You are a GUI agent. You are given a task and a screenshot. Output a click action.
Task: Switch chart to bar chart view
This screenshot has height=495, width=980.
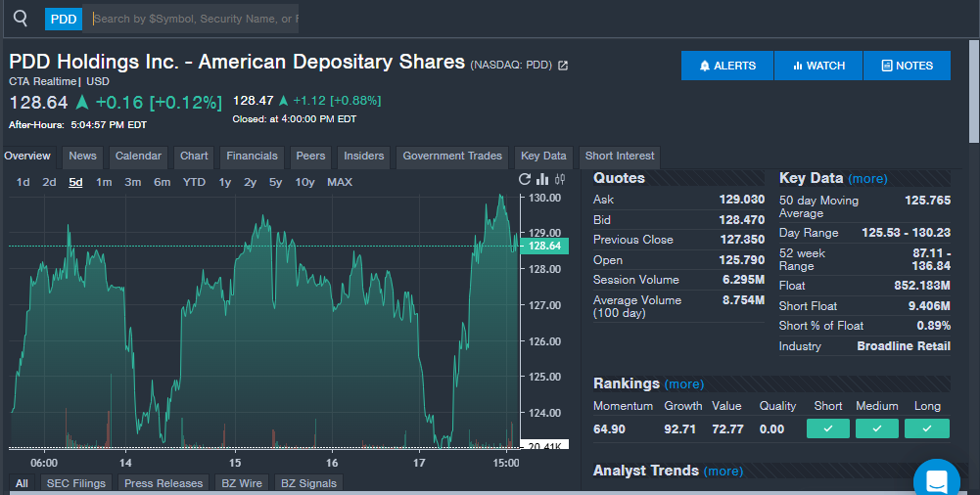click(542, 180)
